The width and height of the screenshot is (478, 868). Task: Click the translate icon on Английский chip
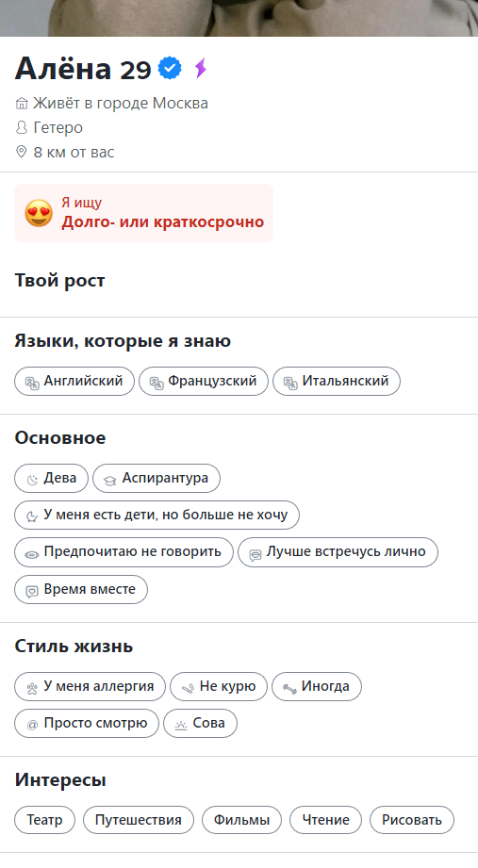[32, 382]
